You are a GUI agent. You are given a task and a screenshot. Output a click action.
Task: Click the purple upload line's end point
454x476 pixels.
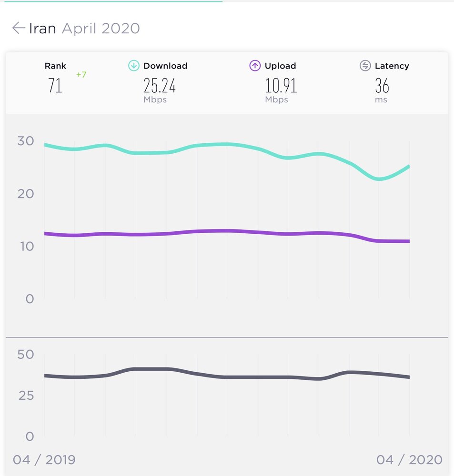[x=409, y=241]
